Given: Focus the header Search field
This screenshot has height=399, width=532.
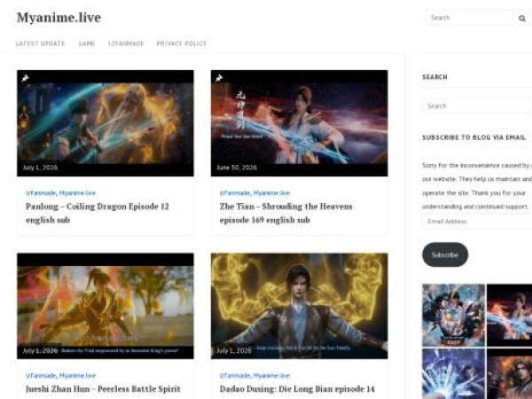Looking at the screenshot, I should pyautogui.click(x=470, y=18).
